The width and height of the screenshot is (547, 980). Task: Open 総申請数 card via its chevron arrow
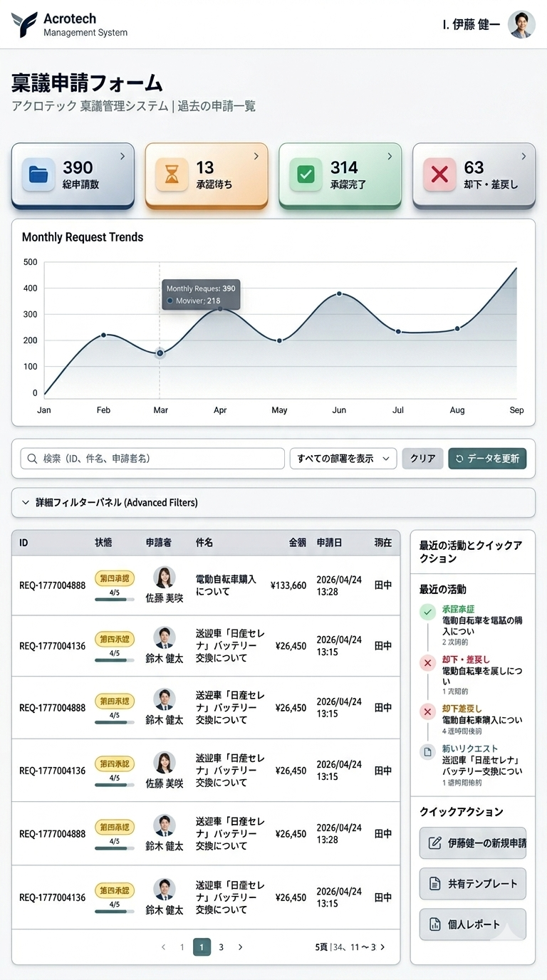(123, 156)
